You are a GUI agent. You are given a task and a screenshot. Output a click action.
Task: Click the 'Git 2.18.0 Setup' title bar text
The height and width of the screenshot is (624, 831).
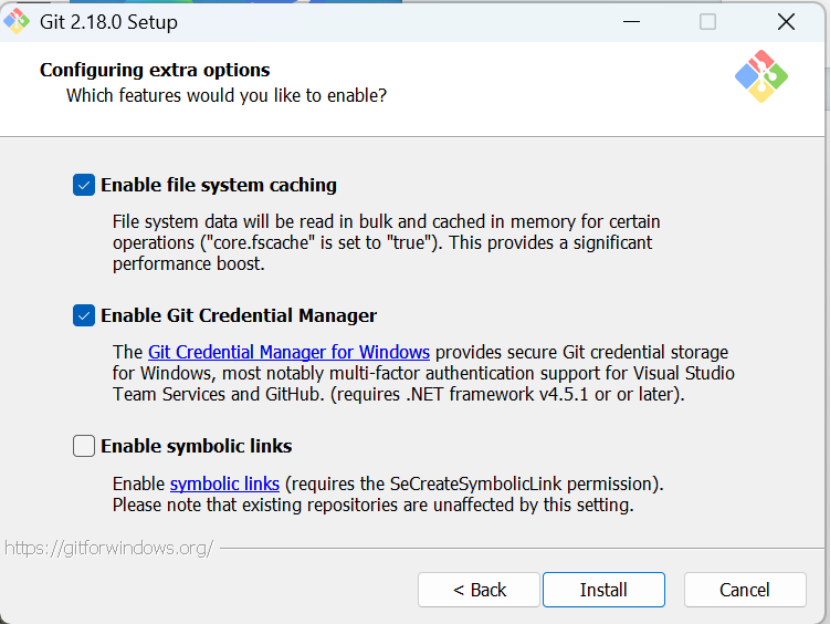click(109, 22)
